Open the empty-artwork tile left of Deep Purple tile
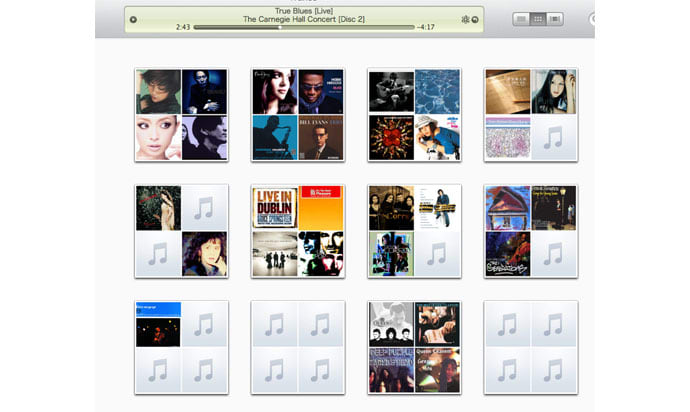The image size is (690, 412). point(298,347)
